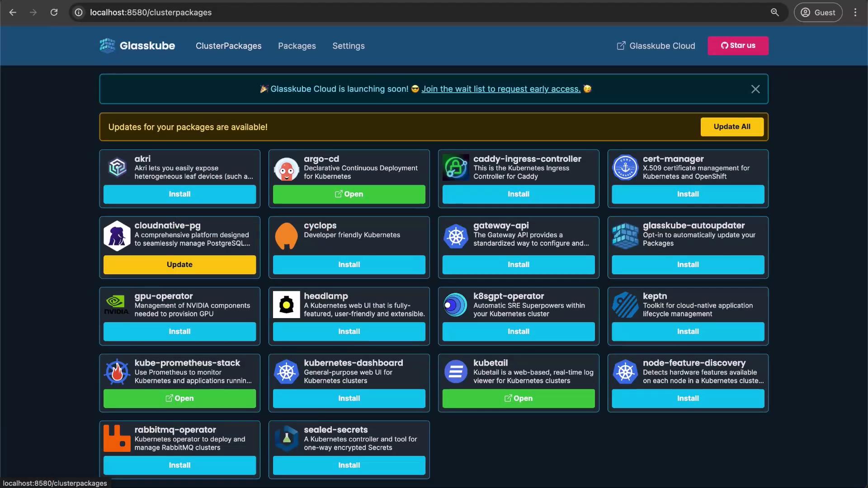Viewport: 868px width, 488px height.
Task: Install the keptn package
Action: point(688,332)
